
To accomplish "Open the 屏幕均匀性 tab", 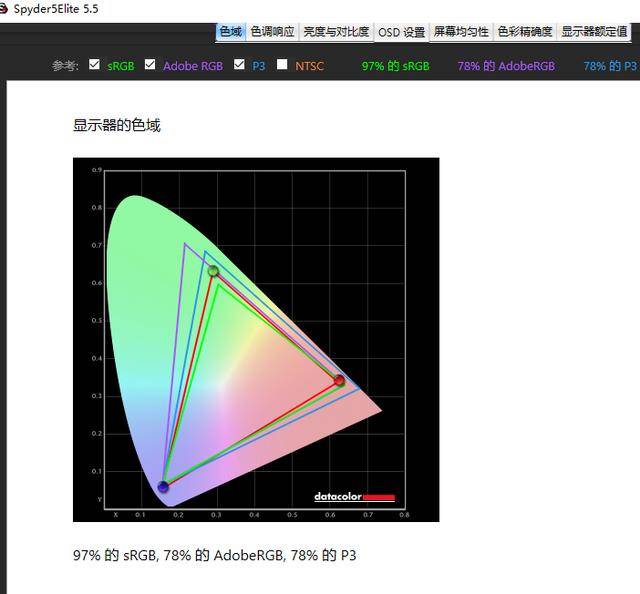I will point(461,32).
